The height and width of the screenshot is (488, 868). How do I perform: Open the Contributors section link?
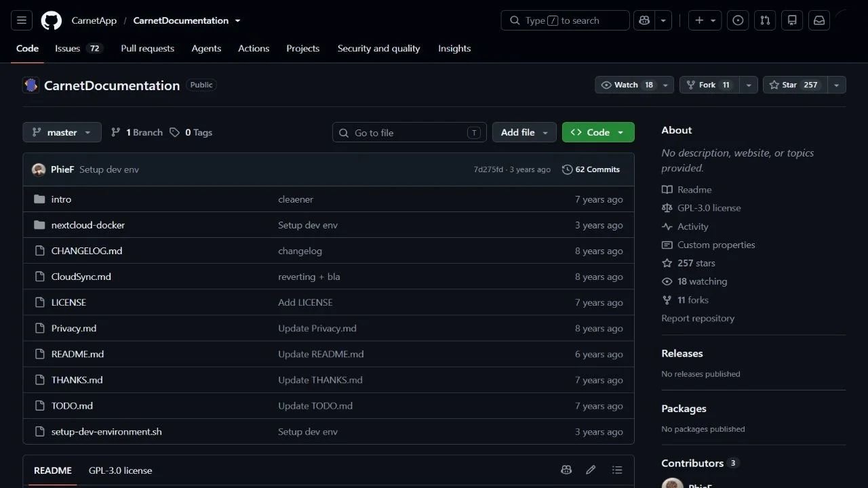tap(700, 463)
